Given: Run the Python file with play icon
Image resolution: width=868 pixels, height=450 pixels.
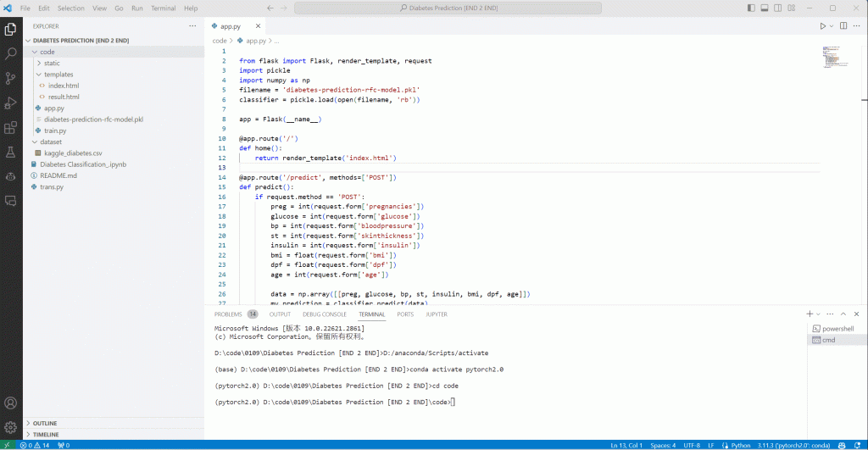Looking at the screenshot, I should [x=822, y=26].
